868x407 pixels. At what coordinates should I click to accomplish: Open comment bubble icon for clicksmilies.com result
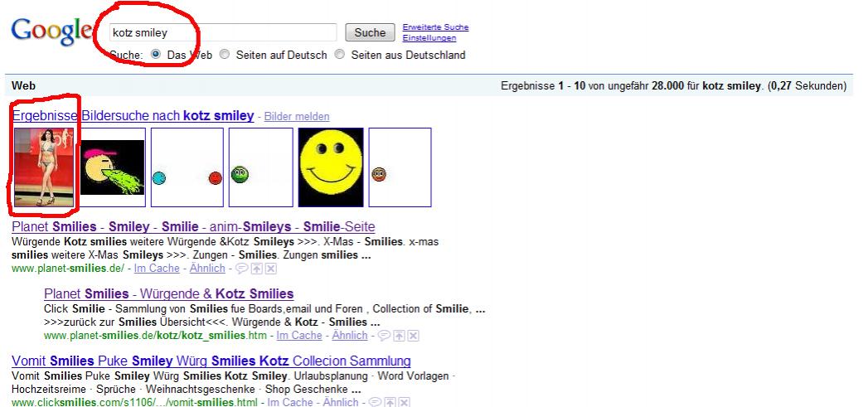pos(375,403)
